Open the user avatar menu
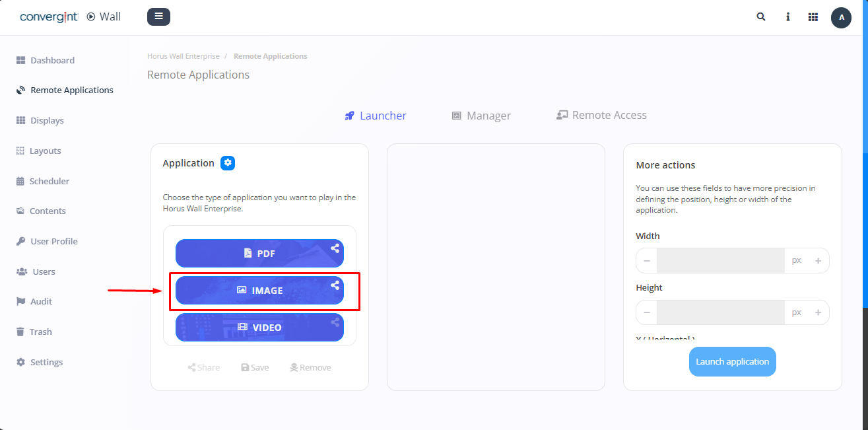 click(x=841, y=18)
